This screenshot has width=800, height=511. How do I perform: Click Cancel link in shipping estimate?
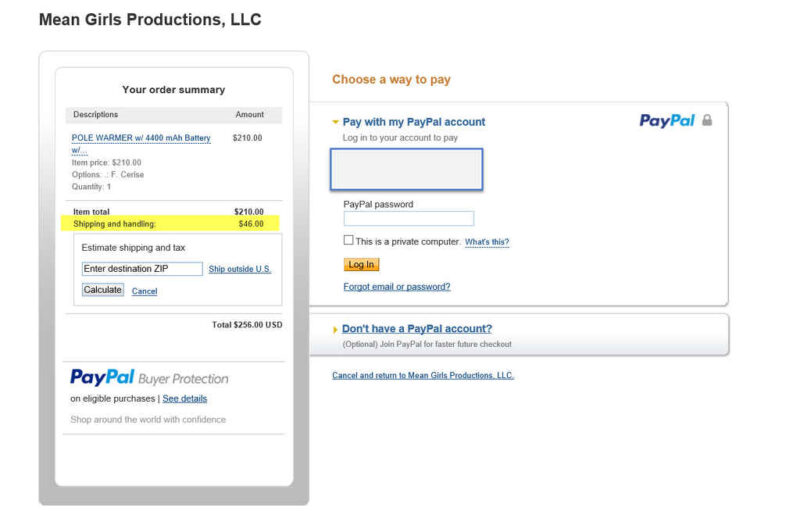coord(144,291)
